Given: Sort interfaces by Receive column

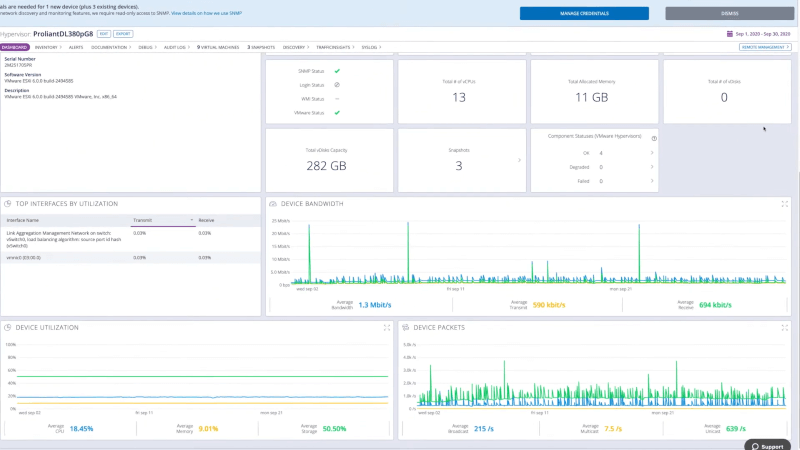Looking at the screenshot, I should (x=206, y=220).
